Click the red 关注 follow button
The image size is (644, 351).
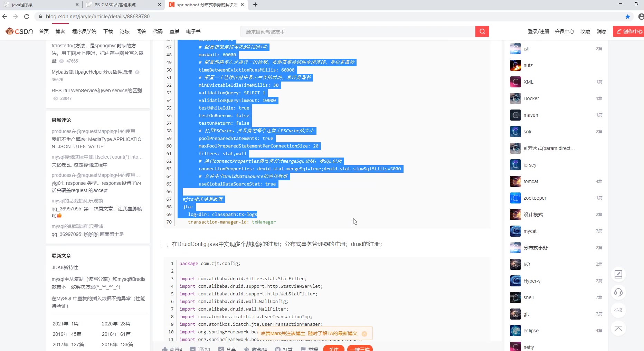pos(333,348)
